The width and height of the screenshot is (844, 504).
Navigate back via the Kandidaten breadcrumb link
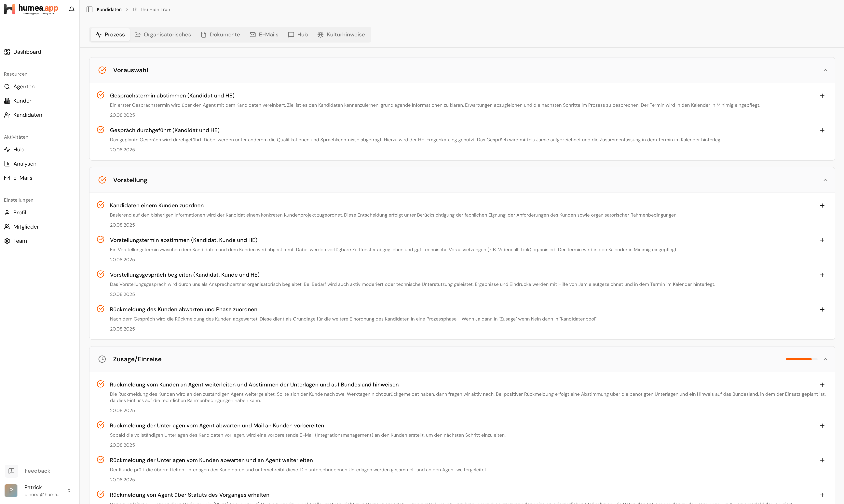tap(109, 9)
